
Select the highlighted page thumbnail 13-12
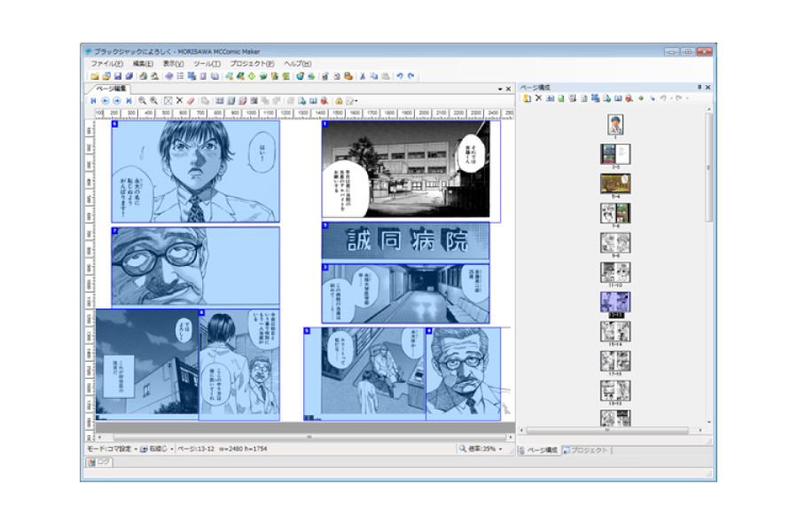[615, 301]
